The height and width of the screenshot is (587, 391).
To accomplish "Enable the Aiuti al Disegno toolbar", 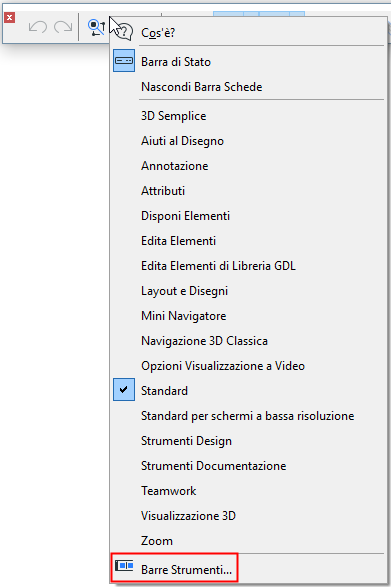I will [249, 141].
